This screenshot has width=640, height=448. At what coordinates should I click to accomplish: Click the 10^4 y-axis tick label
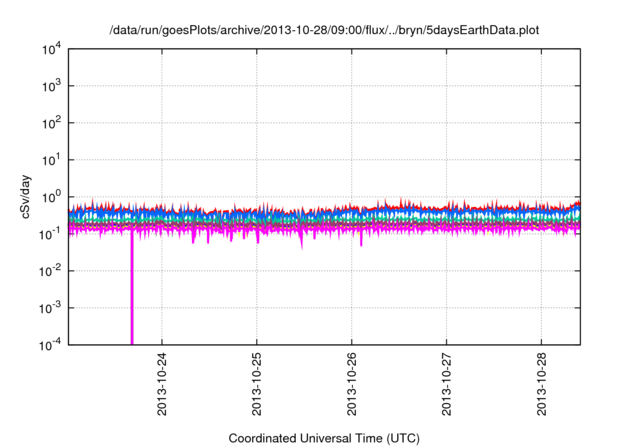click(x=52, y=49)
